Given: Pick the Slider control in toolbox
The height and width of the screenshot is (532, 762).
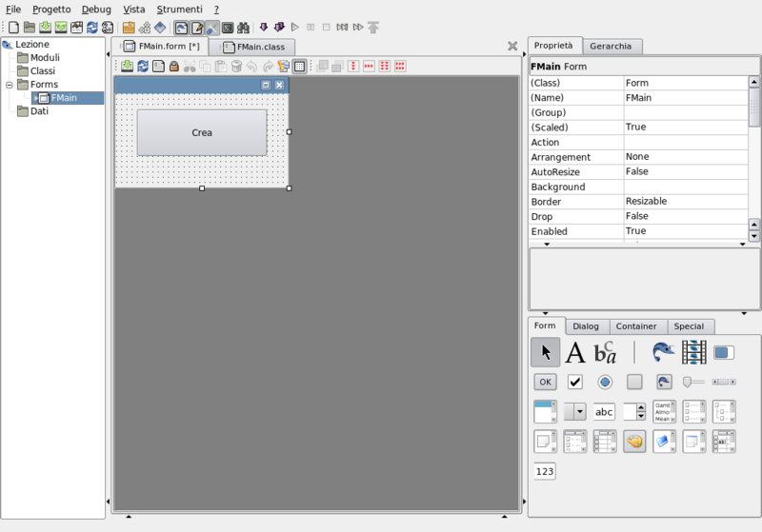Looking at the screenshot, I should 693,382.
